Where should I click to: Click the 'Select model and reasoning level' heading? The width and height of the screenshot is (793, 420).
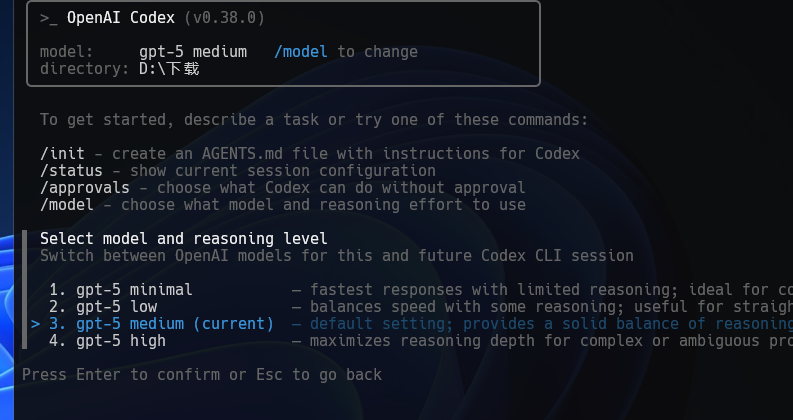tap(184, 238)
